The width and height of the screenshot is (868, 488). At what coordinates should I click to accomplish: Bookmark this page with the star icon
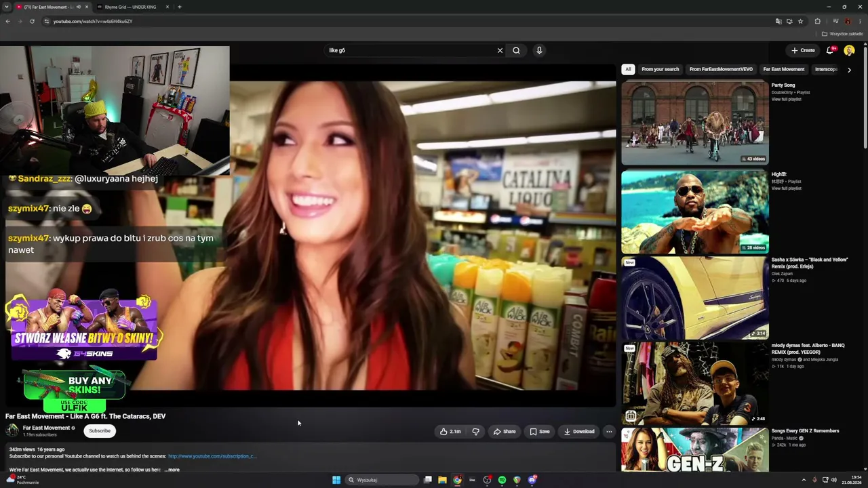point(800,21)
